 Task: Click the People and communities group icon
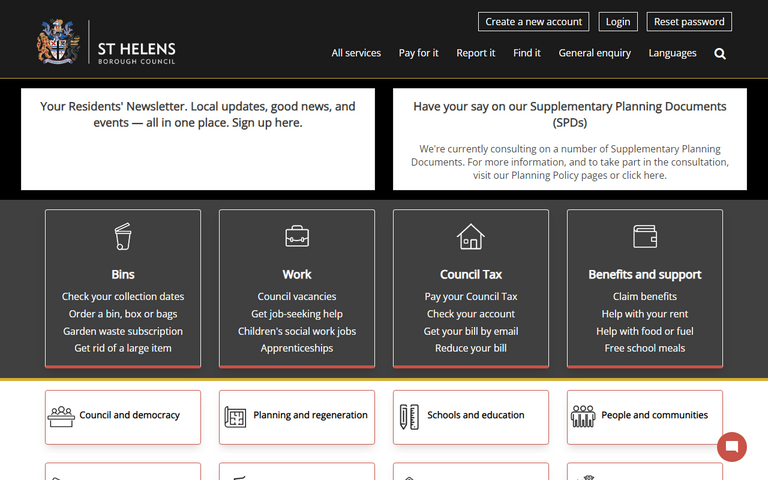click(x=583, y=416)
